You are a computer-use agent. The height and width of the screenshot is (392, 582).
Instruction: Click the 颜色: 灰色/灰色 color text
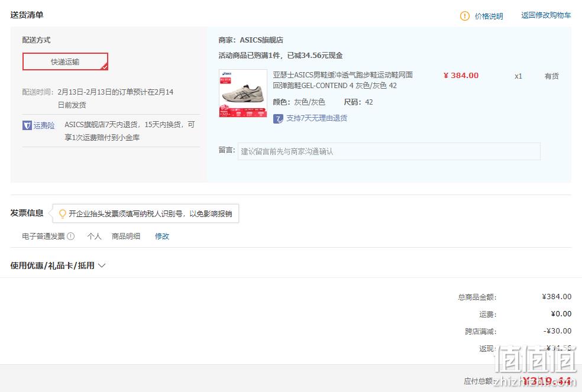click(299, 102)
